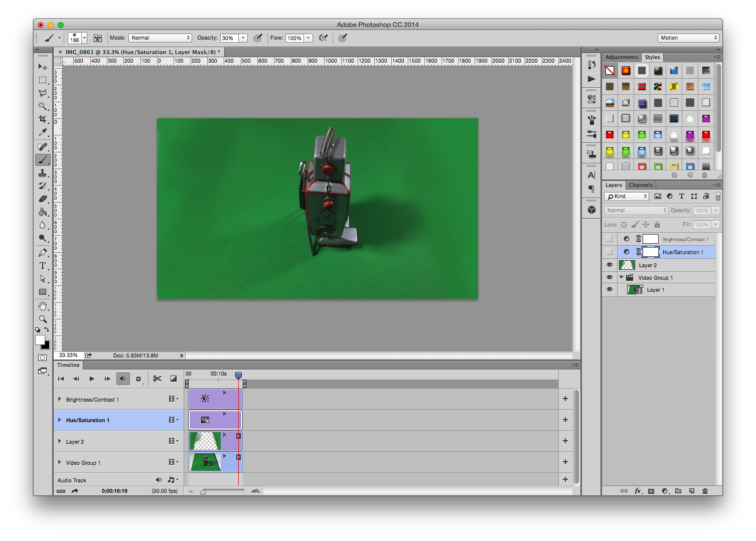Show the Hue/Saturation 1 layer
756x541 pixels.
coord(610,252)
